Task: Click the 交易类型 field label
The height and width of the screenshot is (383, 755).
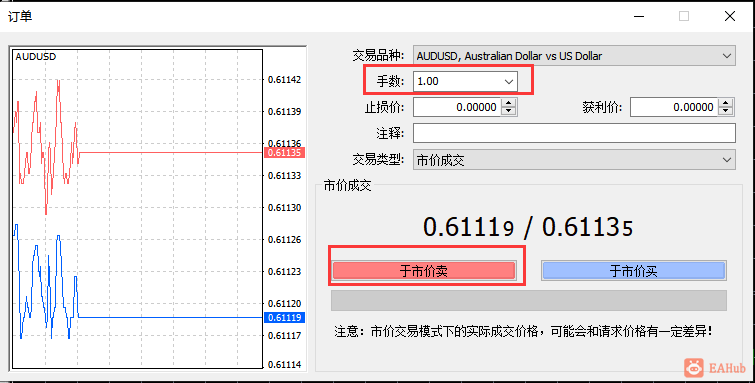Action: click(378, 159)
